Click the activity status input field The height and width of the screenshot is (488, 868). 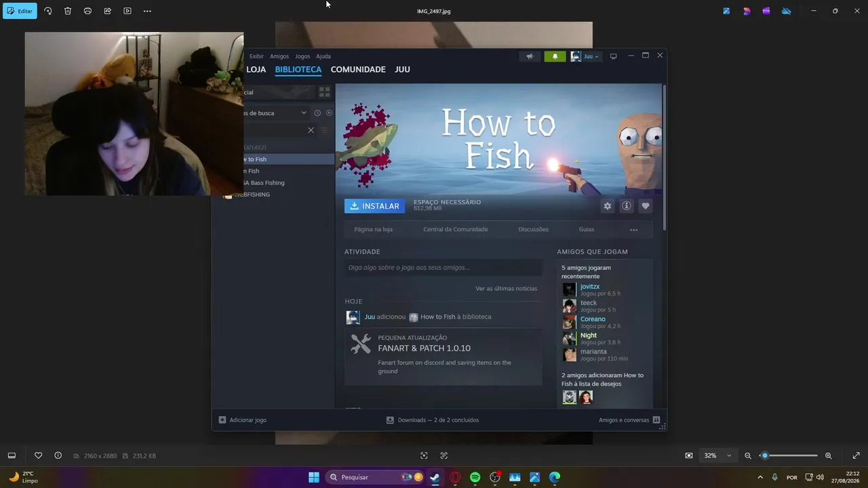coord(443,268)
